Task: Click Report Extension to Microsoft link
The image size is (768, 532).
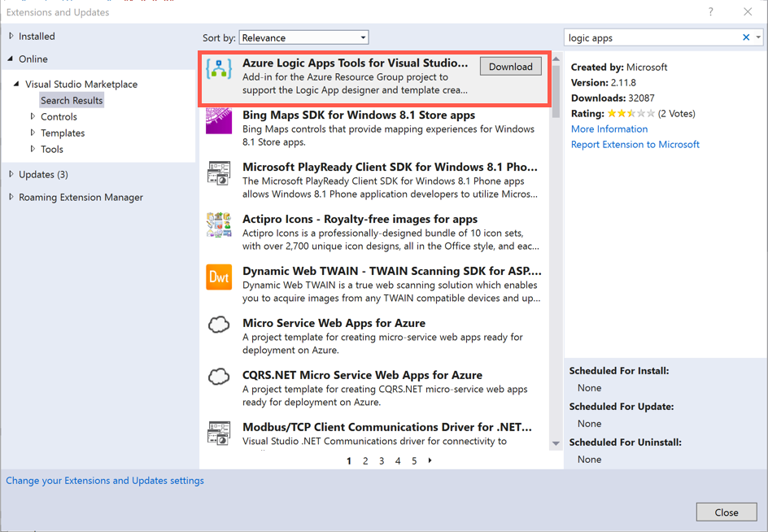Action: point(635,145)
